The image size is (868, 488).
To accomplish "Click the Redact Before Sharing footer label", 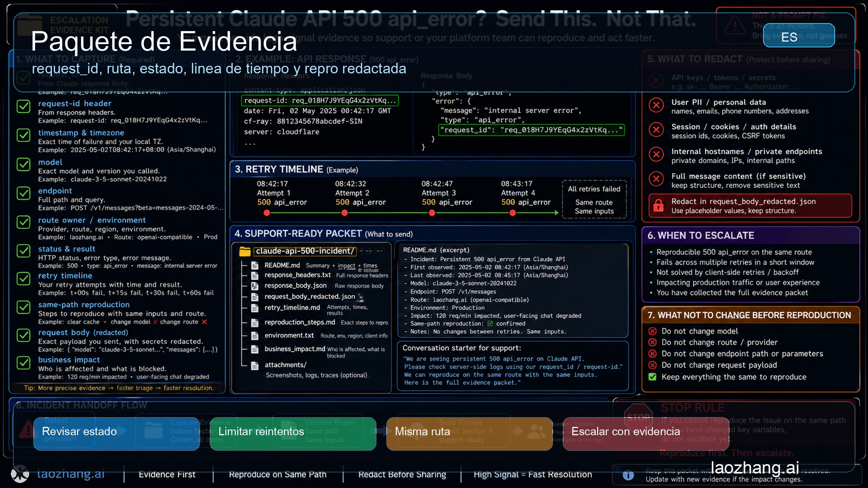I will (402, 475).
